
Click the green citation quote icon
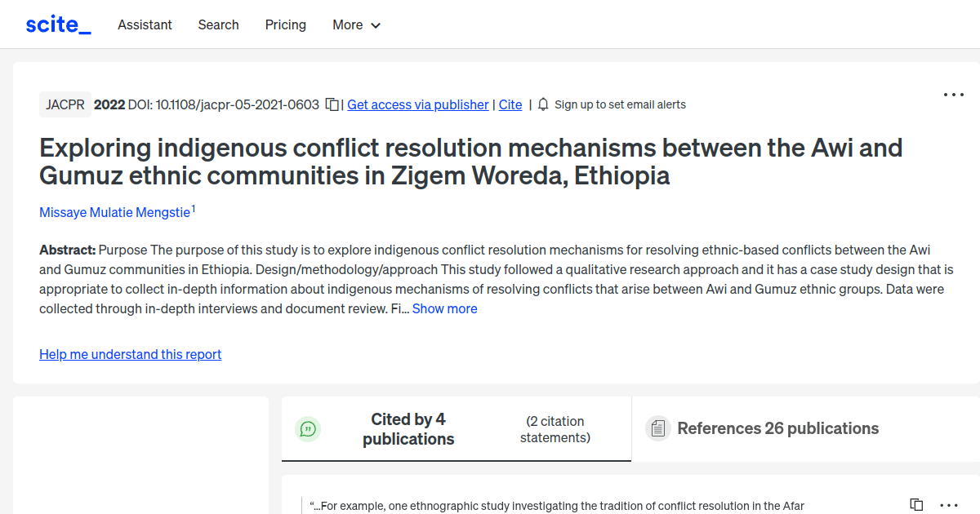tap(308, 428)
